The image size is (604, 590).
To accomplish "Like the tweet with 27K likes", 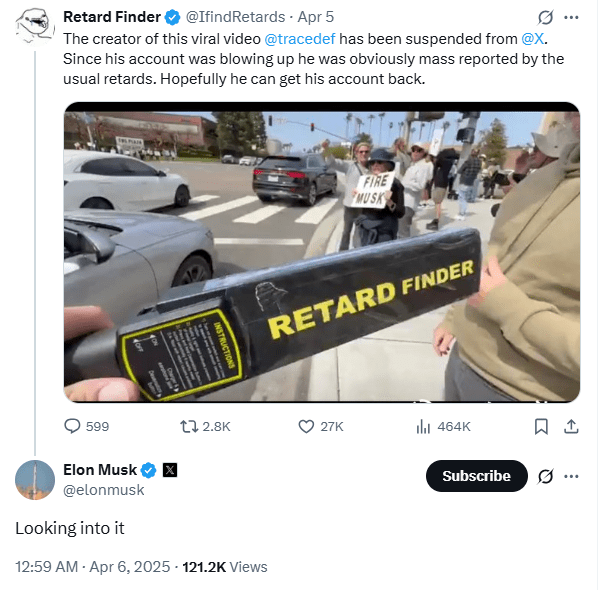I will click(x=307, y=426).
